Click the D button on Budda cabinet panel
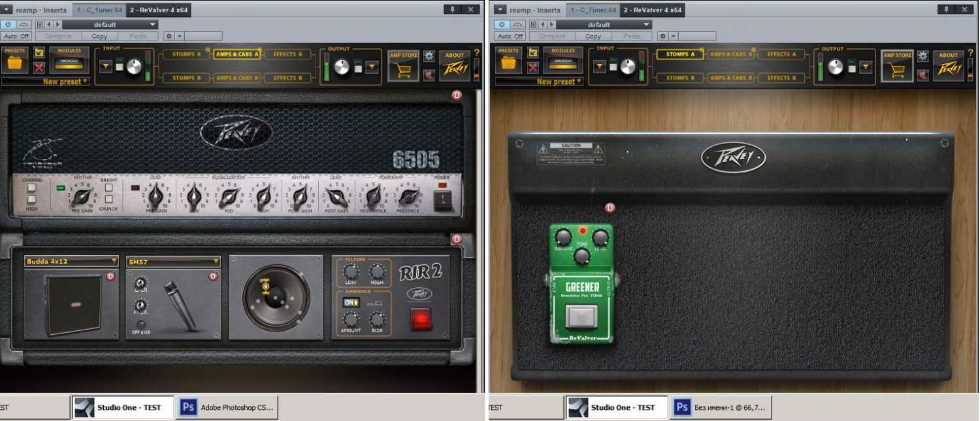This screenshot has height=421, width=980. [x=110, y=277]
